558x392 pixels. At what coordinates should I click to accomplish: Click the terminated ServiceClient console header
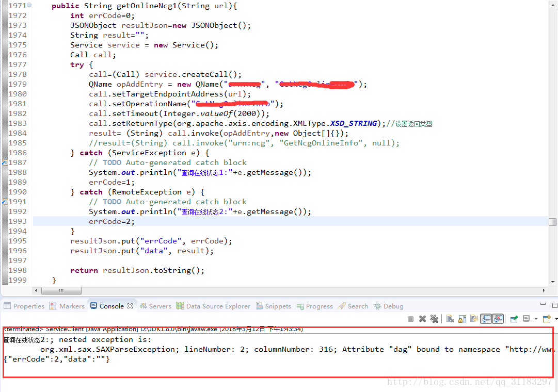[x=153, y=329]
